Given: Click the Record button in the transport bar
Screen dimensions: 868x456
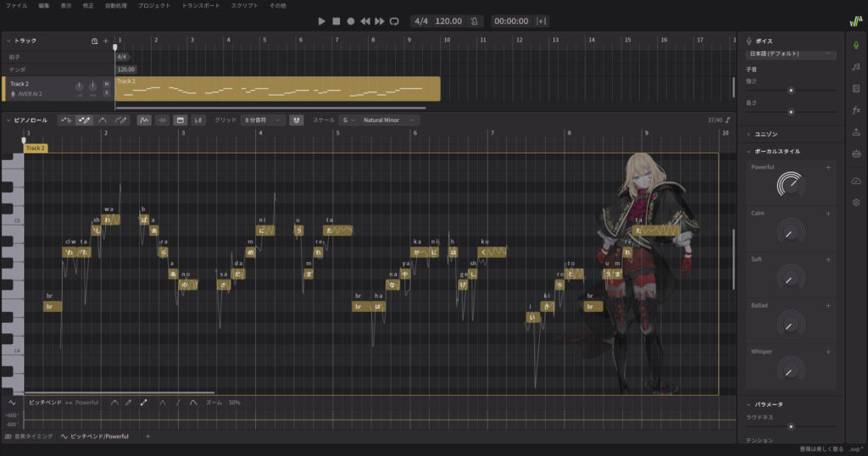Looking at the screenshot, I should [350, 20].
